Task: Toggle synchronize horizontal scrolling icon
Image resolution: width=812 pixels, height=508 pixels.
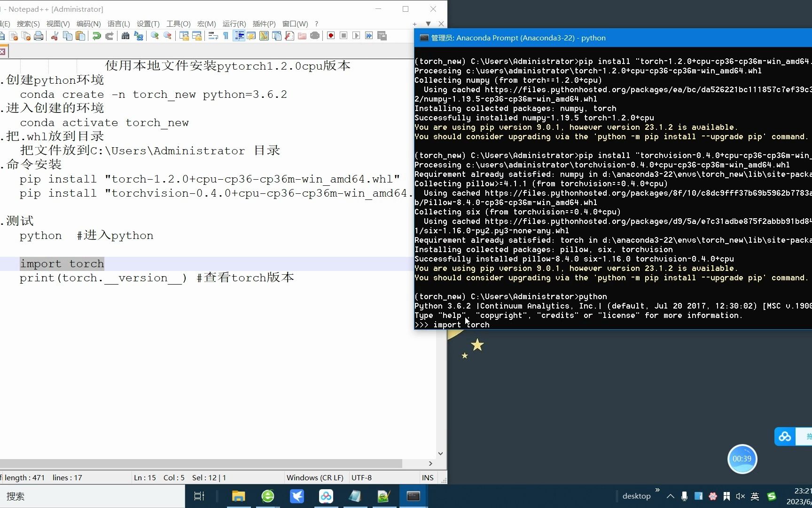Action: click(x=197, y=36)
